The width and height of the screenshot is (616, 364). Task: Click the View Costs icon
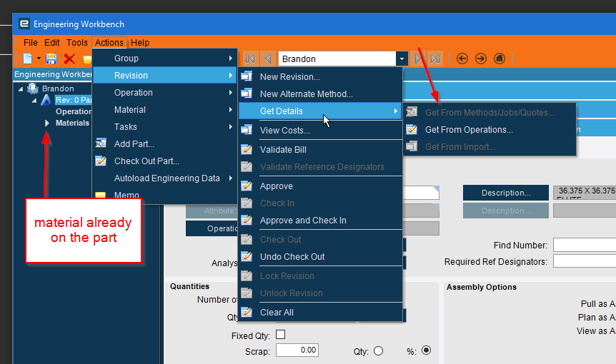coord(247,130)
